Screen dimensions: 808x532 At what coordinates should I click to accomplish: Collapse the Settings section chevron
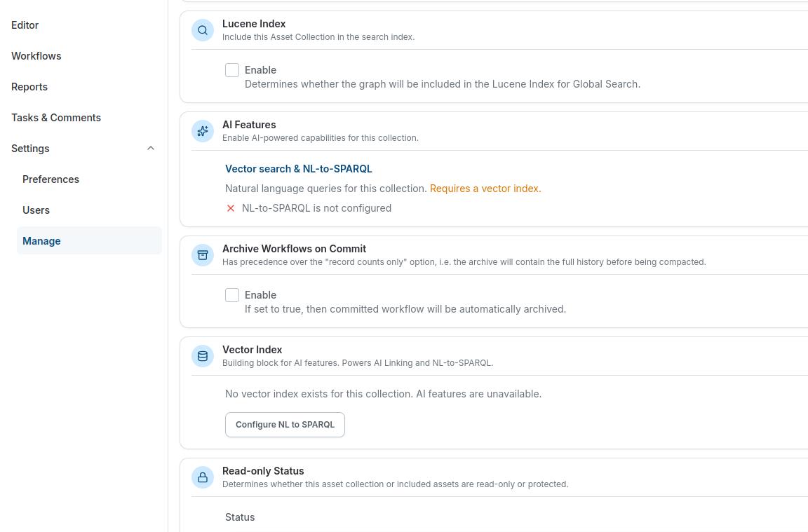coord(151,149)
